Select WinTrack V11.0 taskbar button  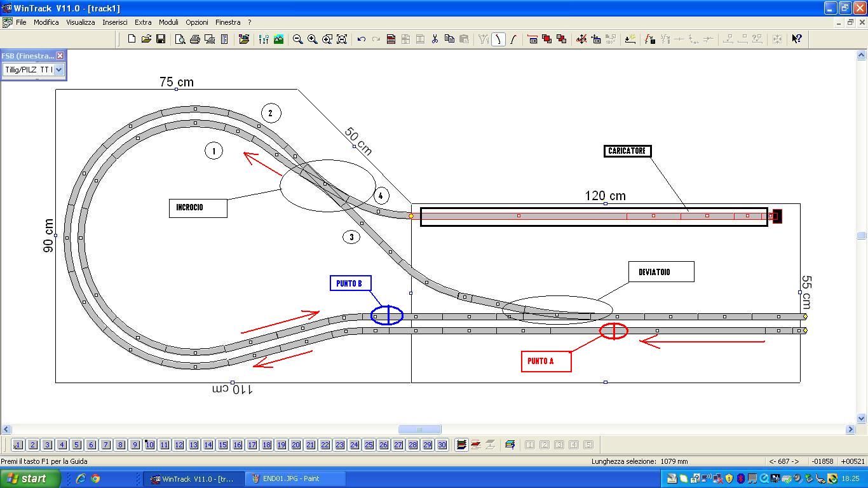pos(194,478)
